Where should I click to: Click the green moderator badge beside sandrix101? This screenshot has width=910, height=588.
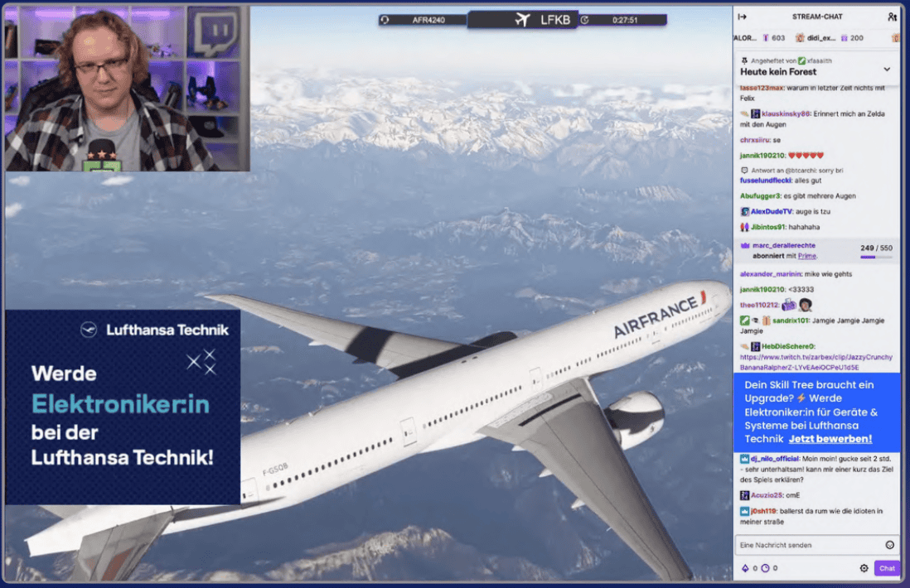744,321
